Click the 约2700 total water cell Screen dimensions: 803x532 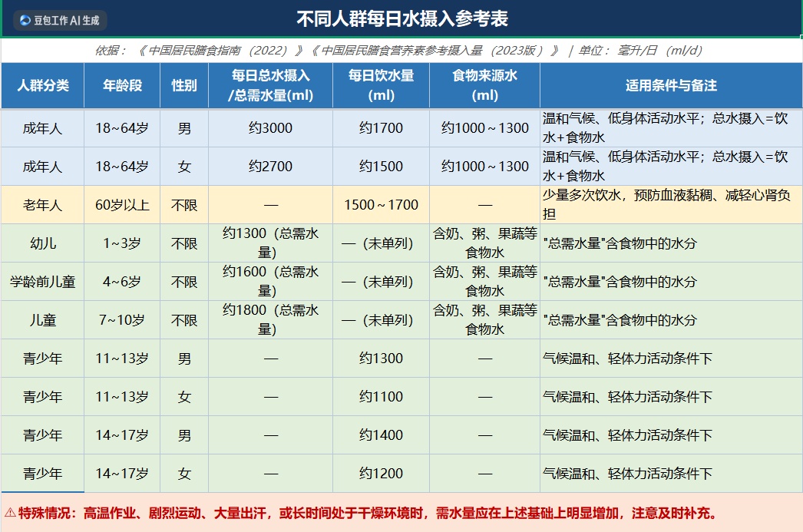click(270, 167)
